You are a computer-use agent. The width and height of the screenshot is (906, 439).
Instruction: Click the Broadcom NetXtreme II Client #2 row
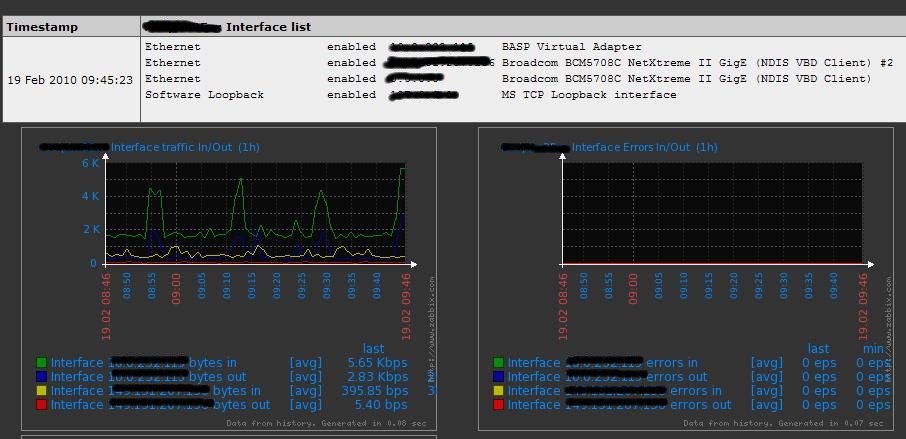[519, 63]
